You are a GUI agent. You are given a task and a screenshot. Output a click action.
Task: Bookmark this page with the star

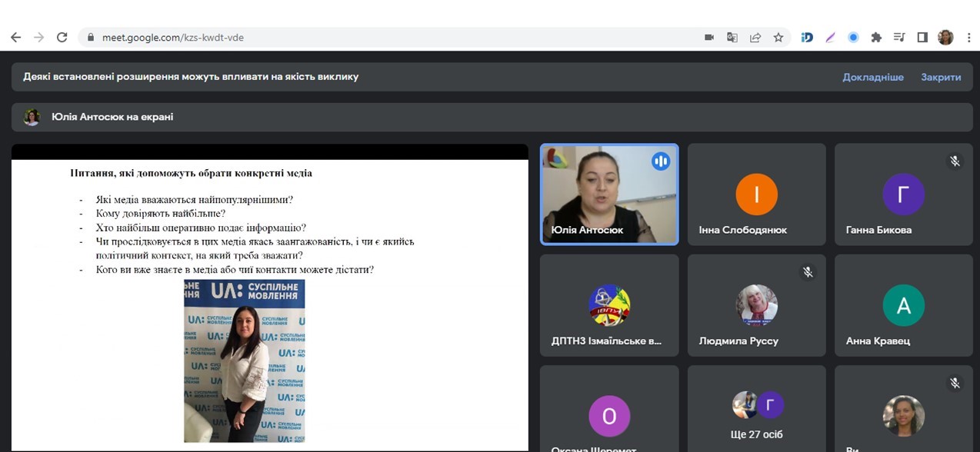(778, 37)
